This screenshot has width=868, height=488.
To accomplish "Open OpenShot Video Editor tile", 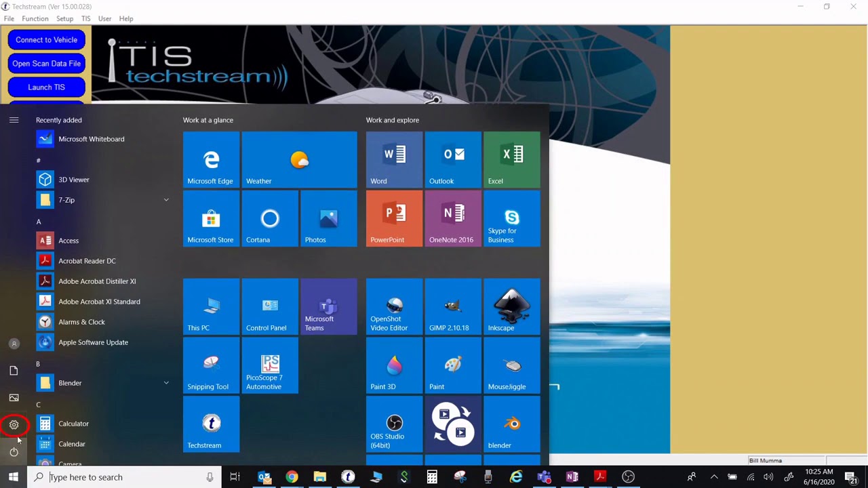I will coord(394,306).
